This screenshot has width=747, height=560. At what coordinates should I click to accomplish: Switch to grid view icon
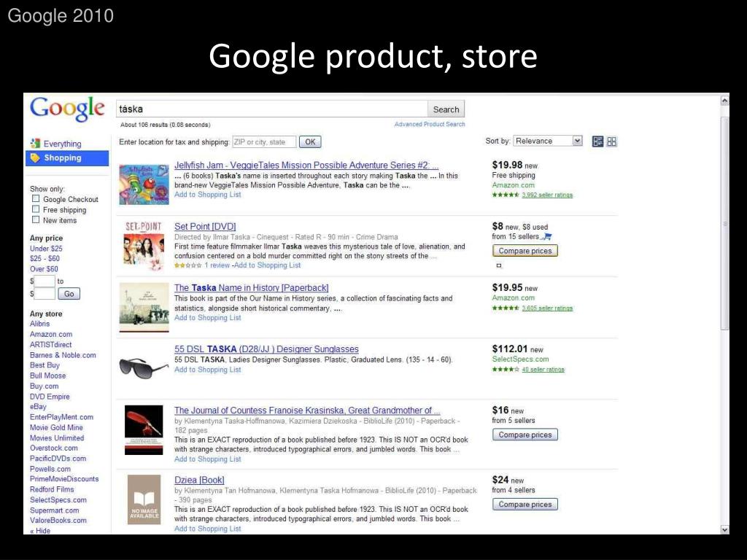(612, 141)
